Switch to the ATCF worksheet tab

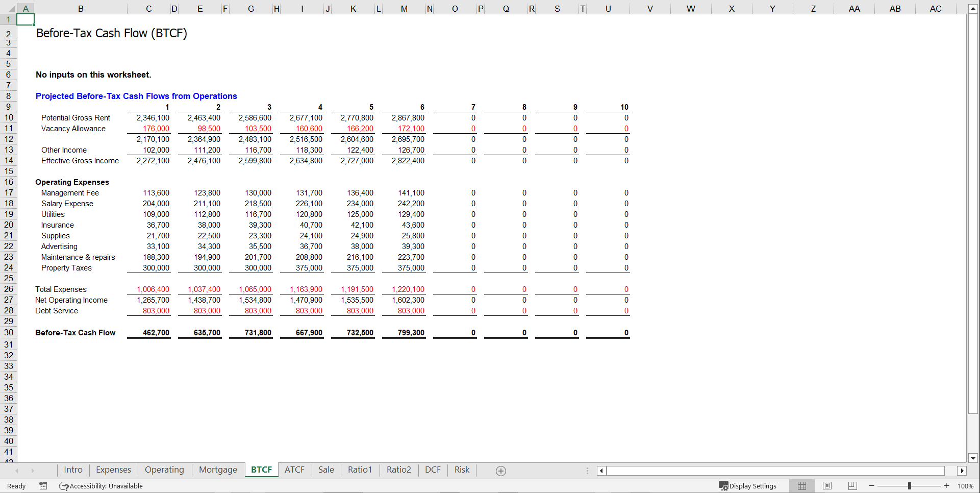(x=294, y=470)
